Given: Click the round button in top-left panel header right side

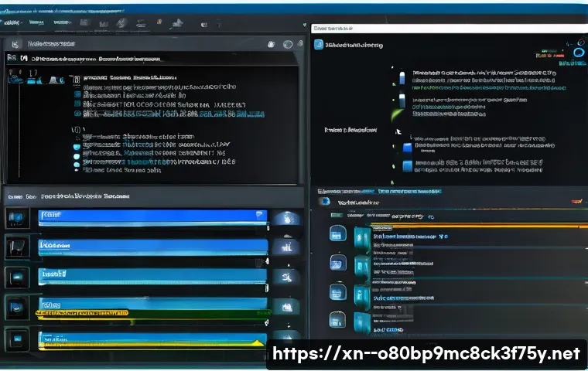Looking at the screenshot, I should [288, 46].
